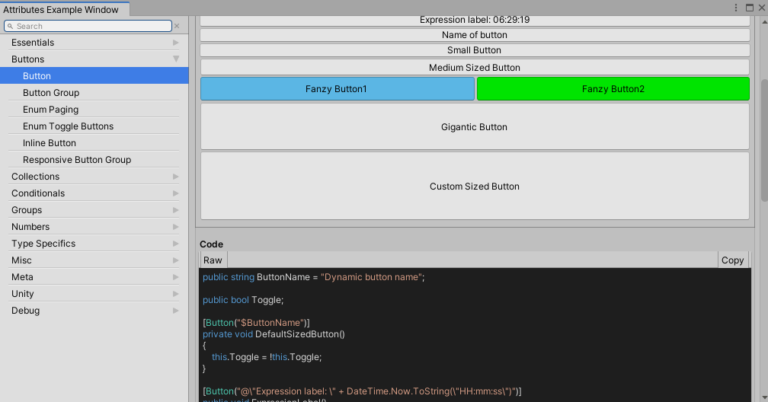The image size is (768, 402).
Task: Select Enum Toggle Buttons in the list
Action: [68, 127]
